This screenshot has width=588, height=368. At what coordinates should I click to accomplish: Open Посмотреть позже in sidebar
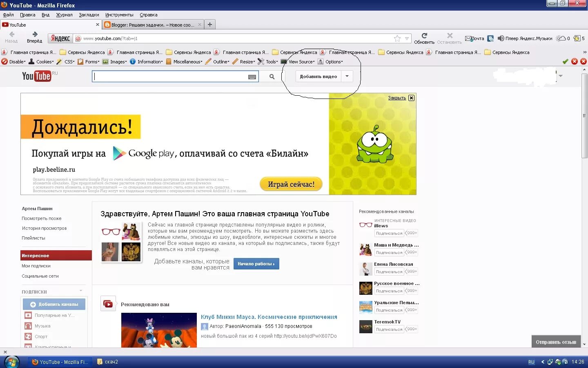pyautogui.click(x=42, y=218)
